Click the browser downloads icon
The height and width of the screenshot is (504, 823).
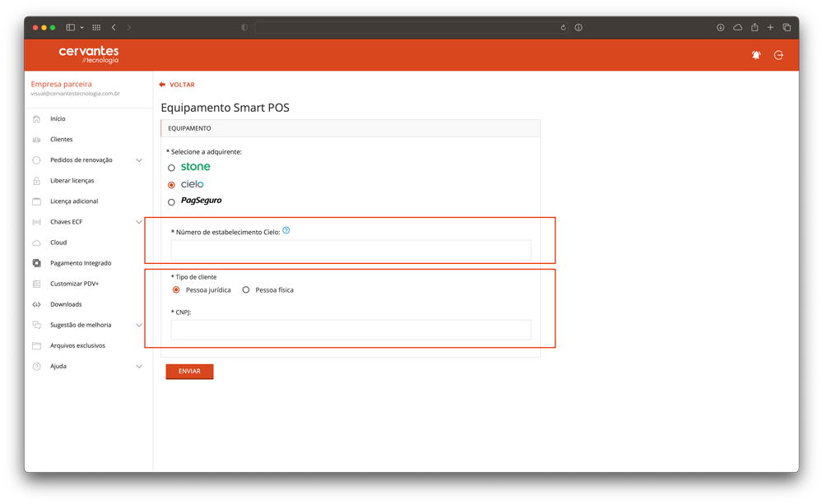[x=720, y=27]
